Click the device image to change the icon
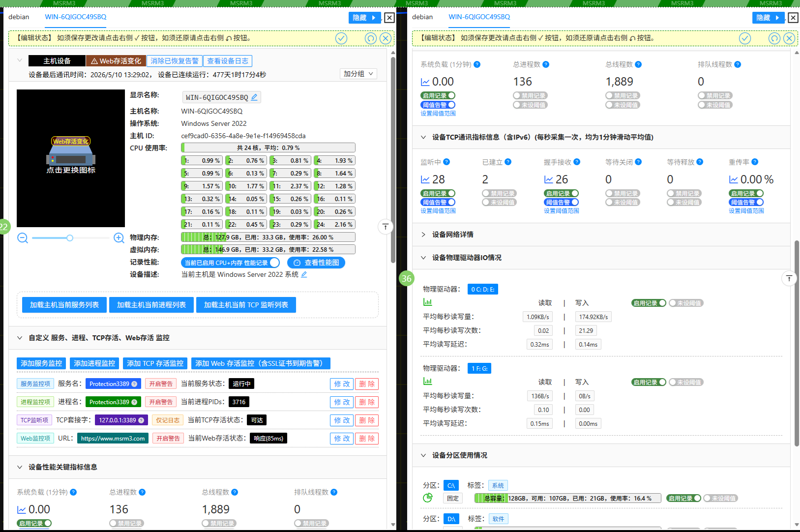Image resolution: width=800 pixels, height=532 pixels. click(71, 158)
